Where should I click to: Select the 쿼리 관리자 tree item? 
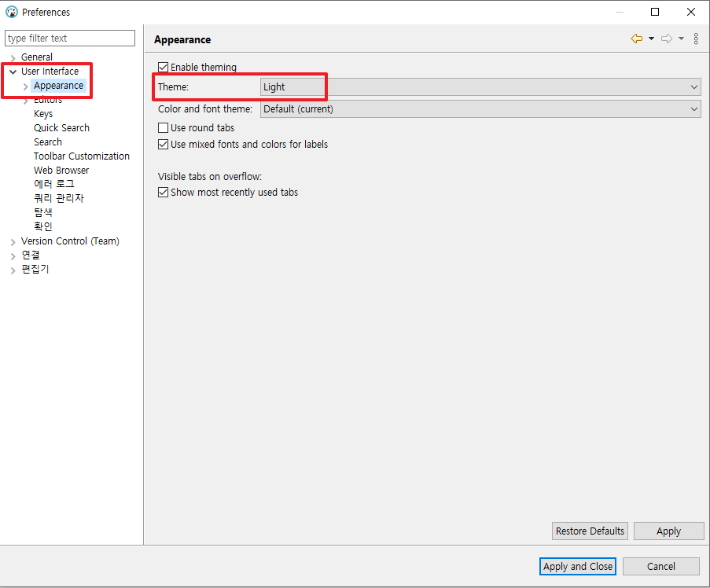(x=59, y=198)
